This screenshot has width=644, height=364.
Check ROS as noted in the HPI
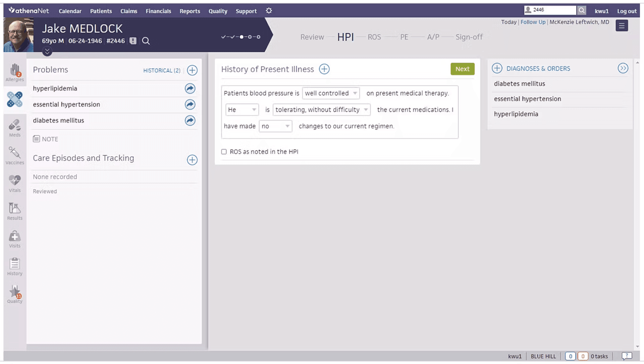click(x=224, y=152)
